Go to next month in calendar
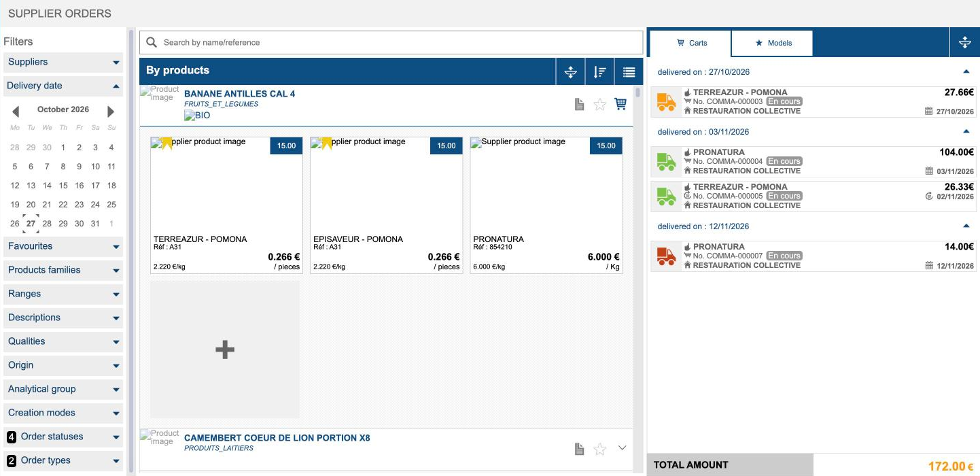The width and height of the screenshot is (980, 476). click(x=111, y=111)
